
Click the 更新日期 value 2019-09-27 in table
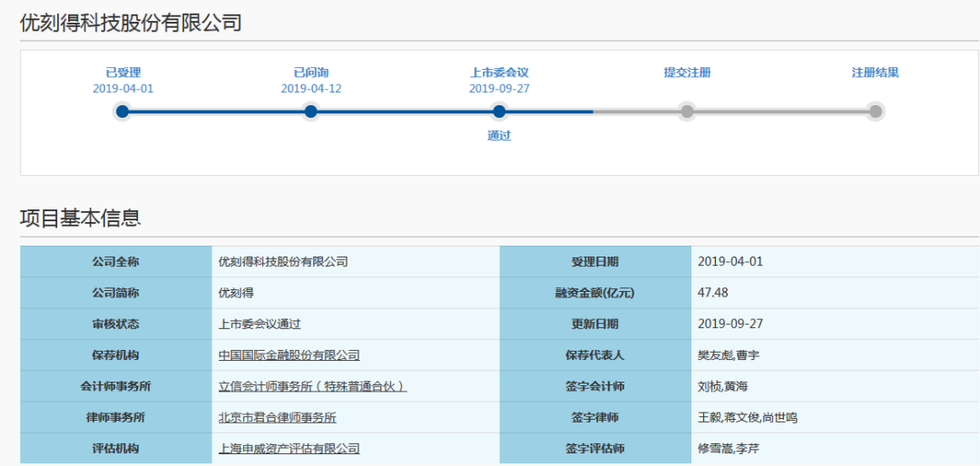(x=730, y=325)
